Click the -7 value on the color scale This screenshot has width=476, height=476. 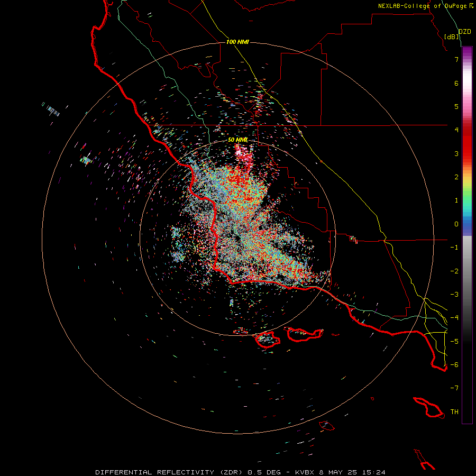pyautogui.click(x=454, y=388)
